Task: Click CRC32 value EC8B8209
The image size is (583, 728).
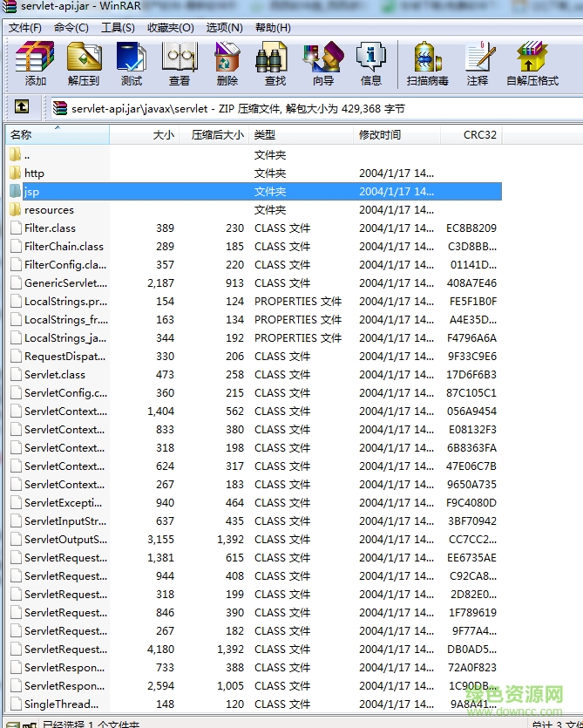Action: [471, 228]
